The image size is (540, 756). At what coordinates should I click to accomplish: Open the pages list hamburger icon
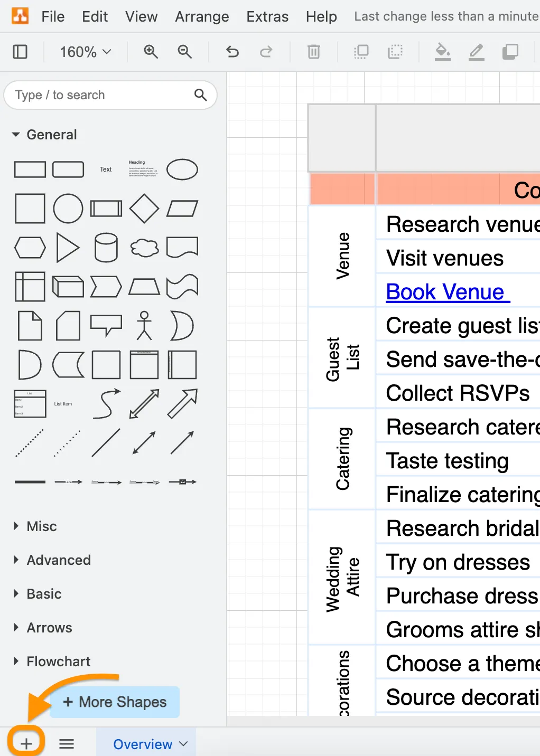tap(66, 743)
